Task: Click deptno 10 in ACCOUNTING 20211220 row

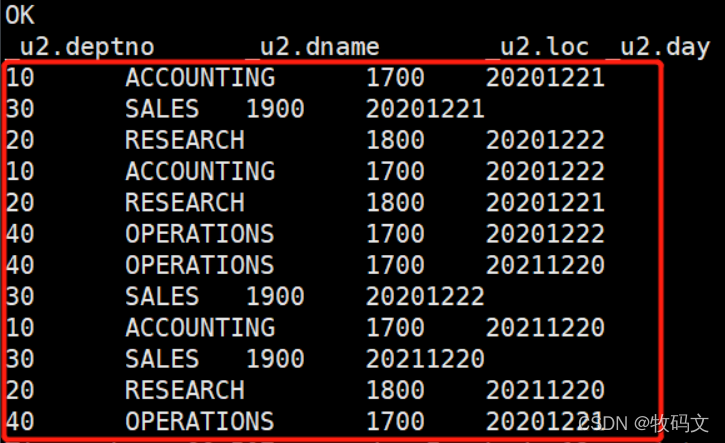Action: 20,328
